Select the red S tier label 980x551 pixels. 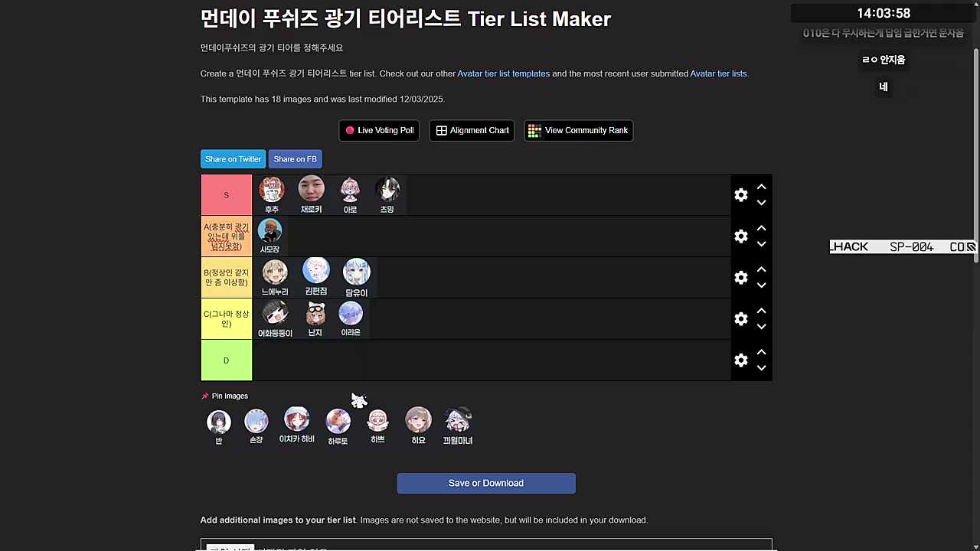(226, 195)
